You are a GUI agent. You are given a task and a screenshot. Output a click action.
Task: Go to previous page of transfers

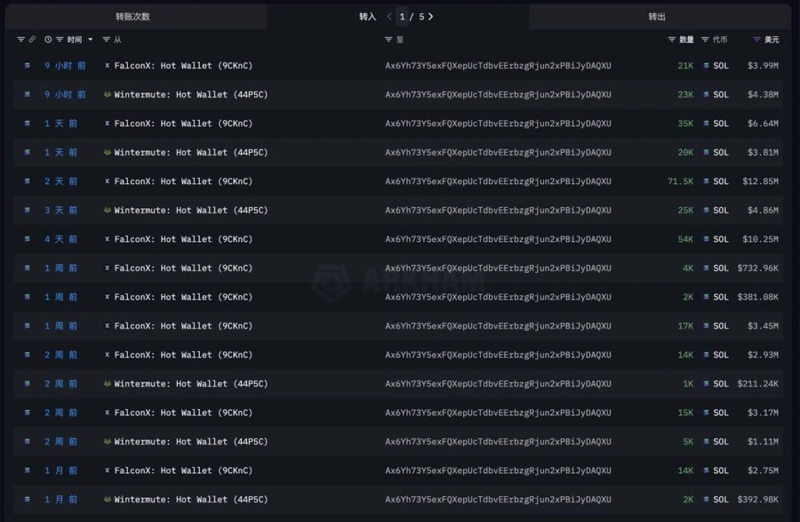pos(390,17)
